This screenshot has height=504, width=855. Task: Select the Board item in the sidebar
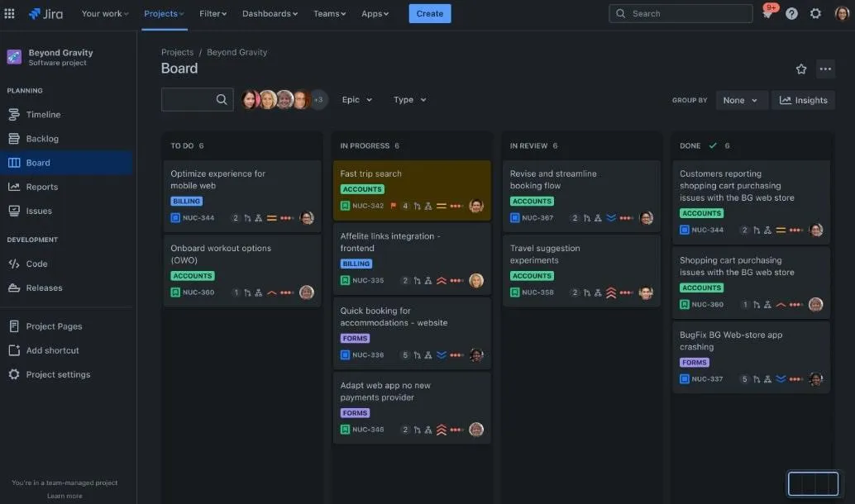(66, 163)
